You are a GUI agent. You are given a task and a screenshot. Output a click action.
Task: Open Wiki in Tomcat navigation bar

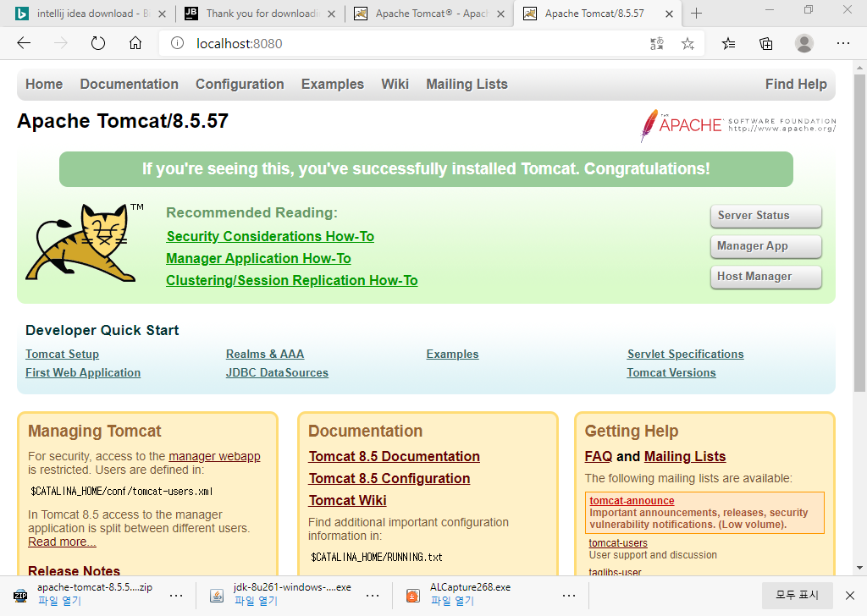395,84
